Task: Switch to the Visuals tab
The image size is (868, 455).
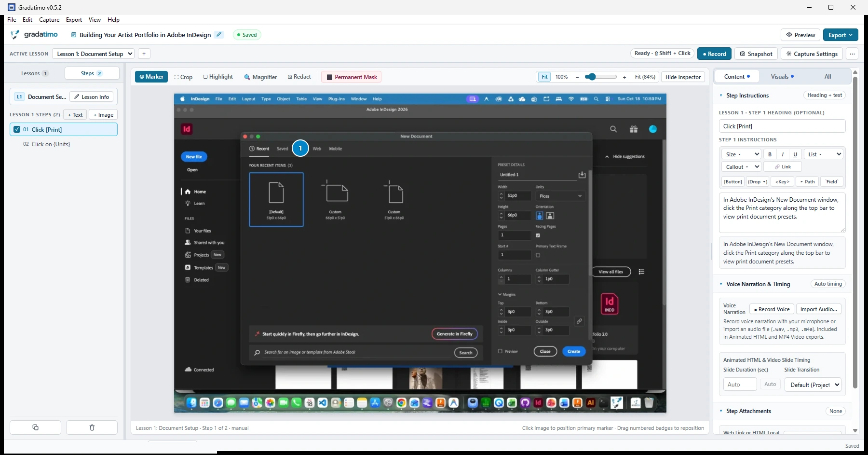Action: tap(782, 77)
